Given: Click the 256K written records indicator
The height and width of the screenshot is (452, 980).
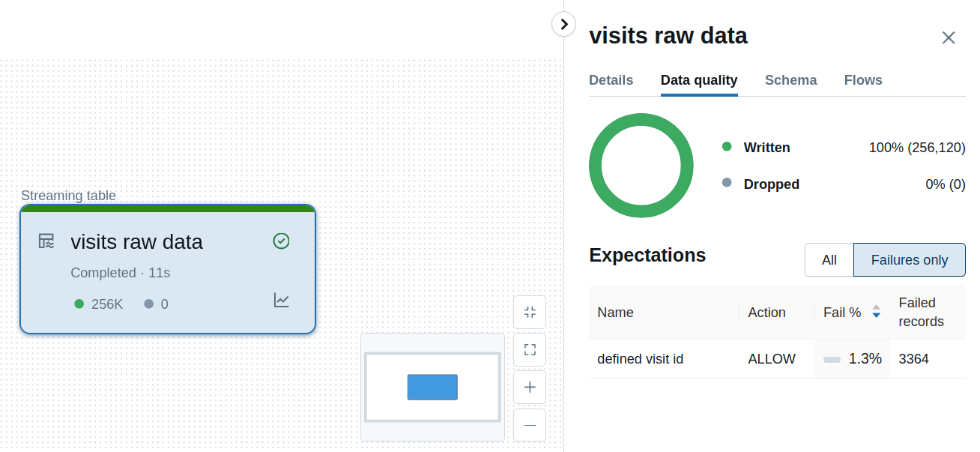Looking at the screenshot, I should (x=99, y=304).
